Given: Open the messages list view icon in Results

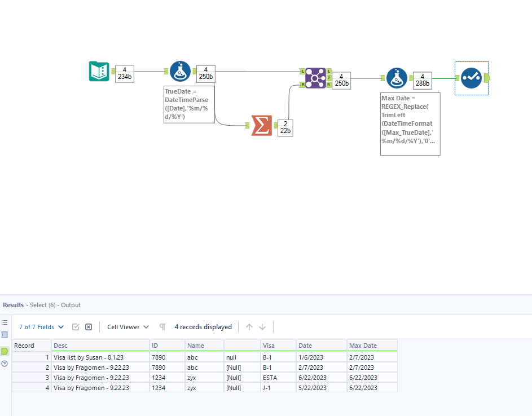Looking at the screenshot, I should [5, 322].
